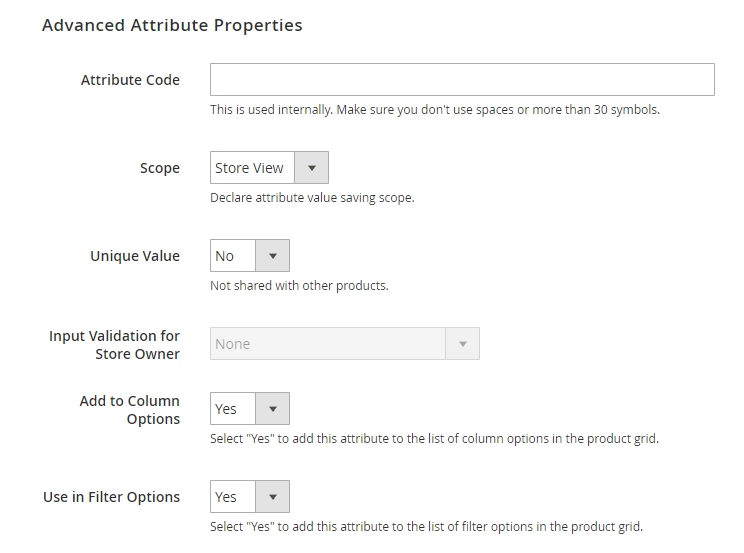Screen dimensions: 744x553
Task: Click the column options product grid hint text
Action: [435, 439]
